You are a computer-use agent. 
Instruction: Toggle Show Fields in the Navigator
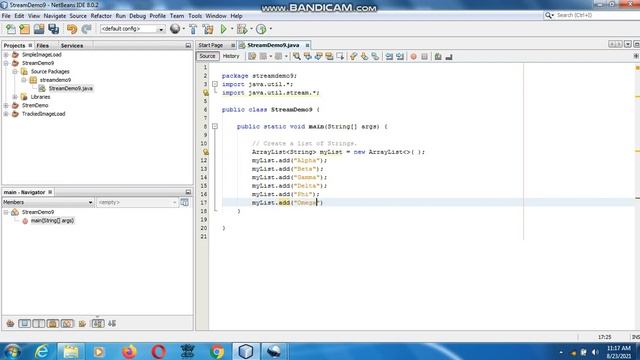point(24,324)
